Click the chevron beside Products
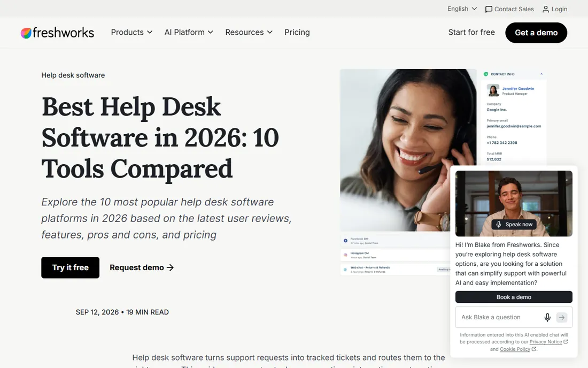This screenshot has height=368, width=588. coord(150,32)
